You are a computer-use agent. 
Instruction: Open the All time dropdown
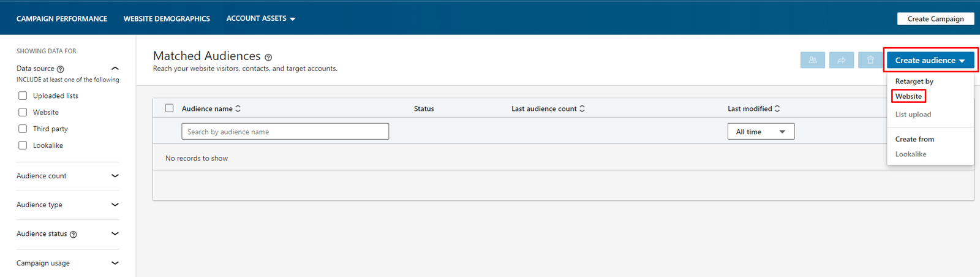point(761,131)
